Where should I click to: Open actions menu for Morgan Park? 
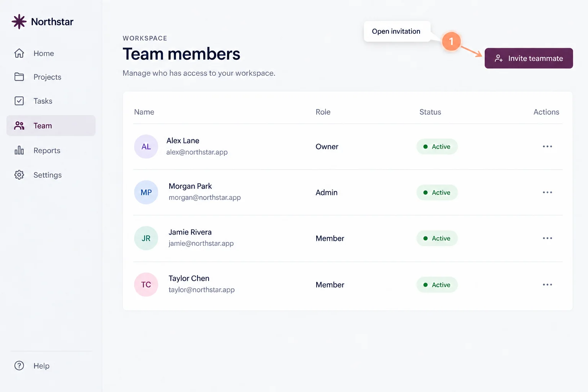[x=547, y=192]
